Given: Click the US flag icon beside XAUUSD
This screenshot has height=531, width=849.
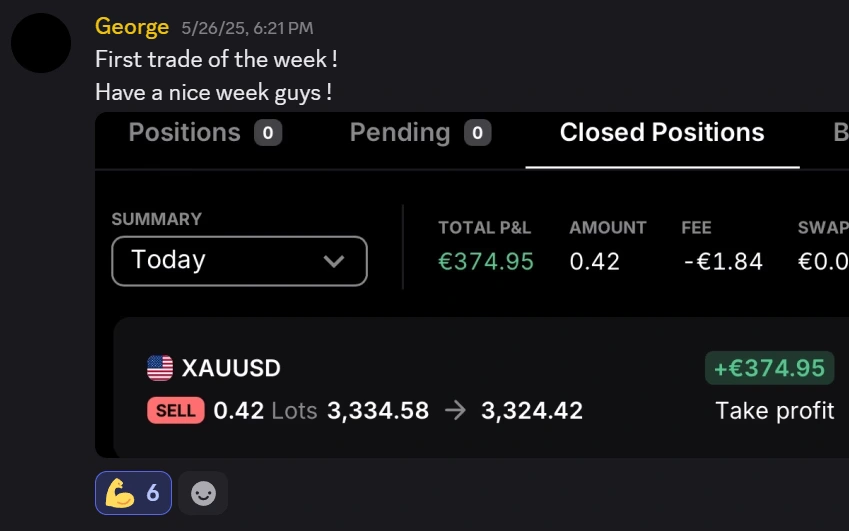Looking at the screenshot, I should coord(160,368).
